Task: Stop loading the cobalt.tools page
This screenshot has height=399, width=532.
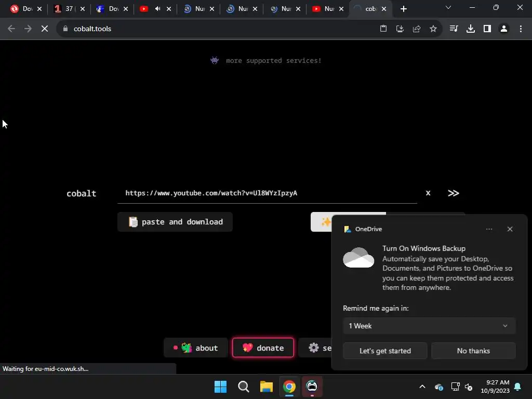Action: point(45,29)
